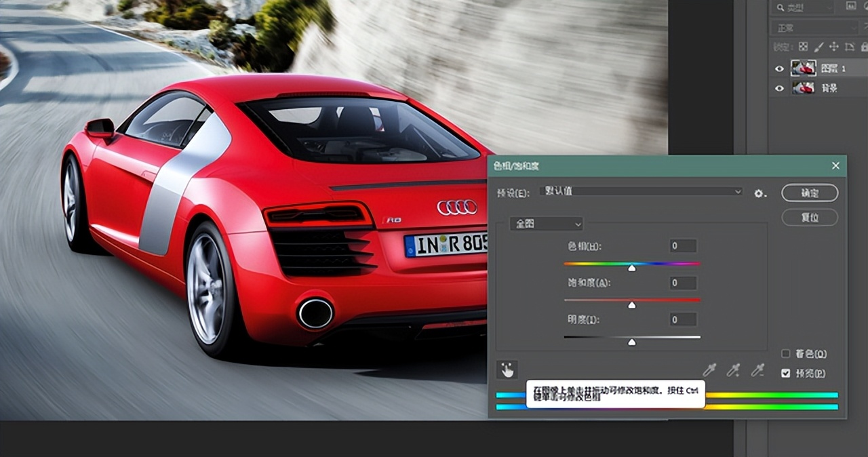The width and height of the screenshot is (868, 457).
Task: Uncheck the 预览 (Preview) checkbox
Action: (x=786, y=373)
